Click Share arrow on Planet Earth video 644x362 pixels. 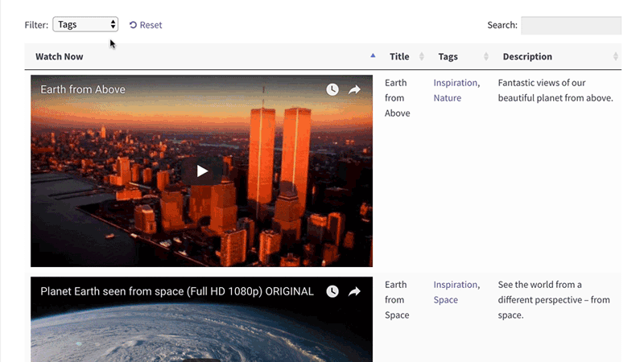pos(354,291)
